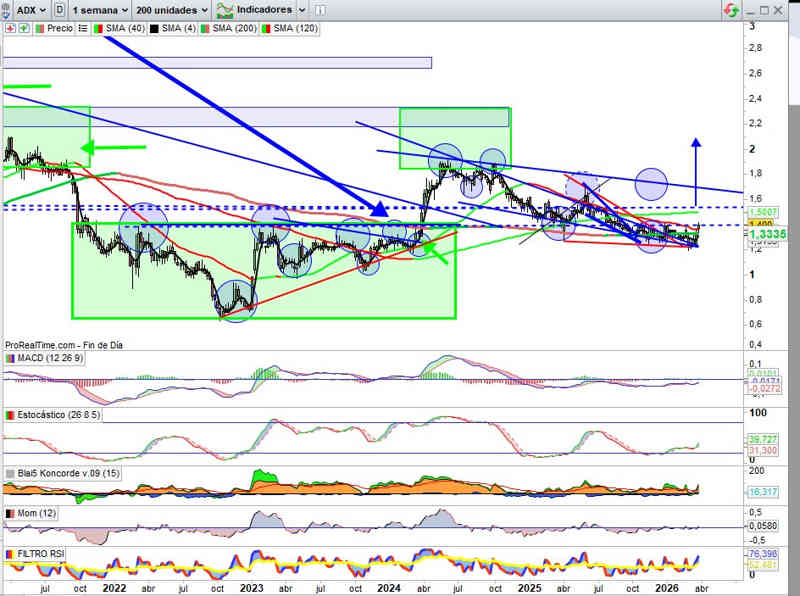The height and width of the screenshot is (596, 800).
Task: Expand the '1 semana' timeframe dropdown
Action: tap(103, 9)
